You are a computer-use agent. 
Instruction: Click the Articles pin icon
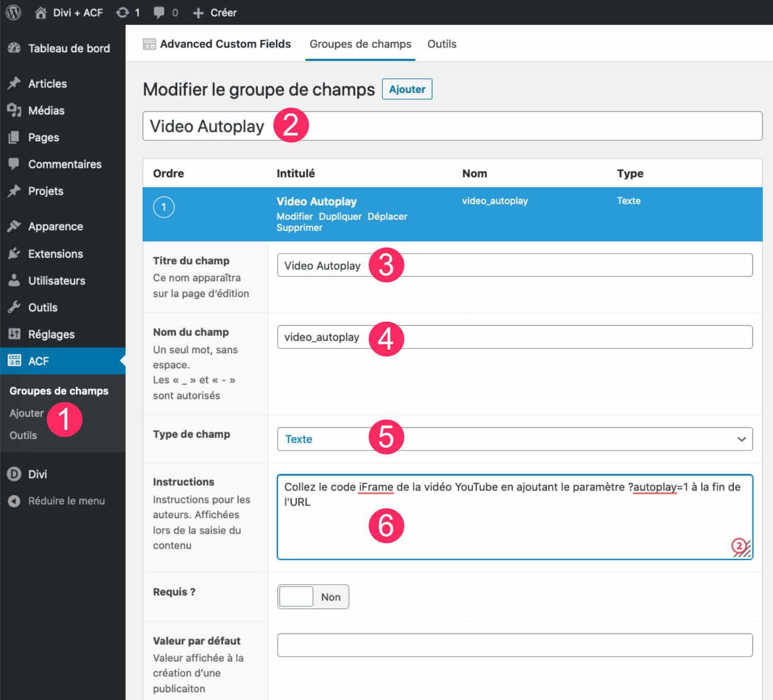(14, 83)
